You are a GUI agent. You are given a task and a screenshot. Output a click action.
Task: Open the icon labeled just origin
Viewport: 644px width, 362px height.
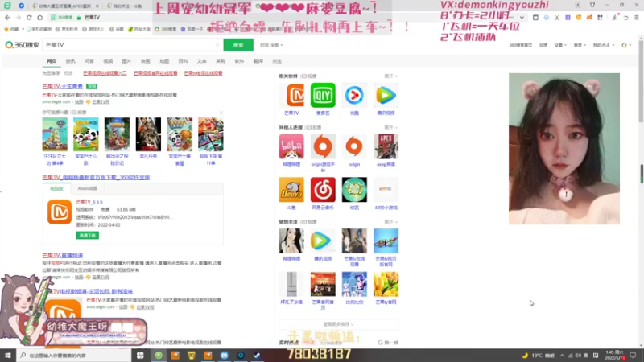point(354,146)
